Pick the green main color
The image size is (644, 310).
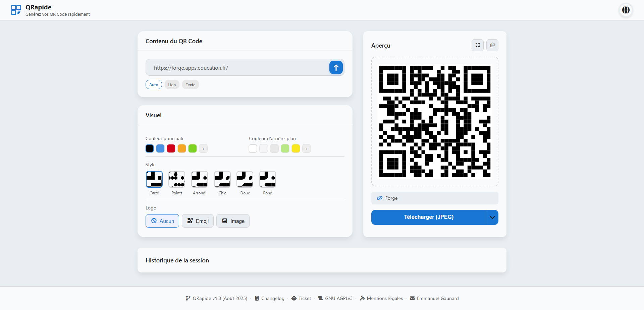coord(193,148)
